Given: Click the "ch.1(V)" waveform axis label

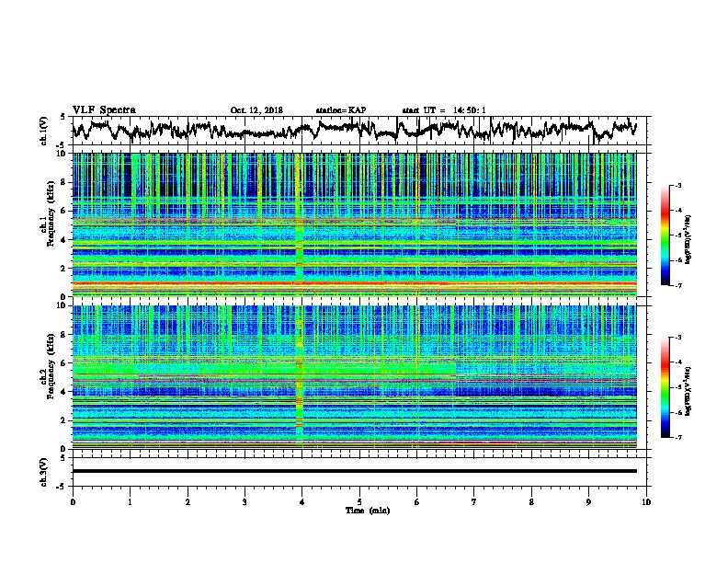Looking at the screenshot, I should pos(44,131).
